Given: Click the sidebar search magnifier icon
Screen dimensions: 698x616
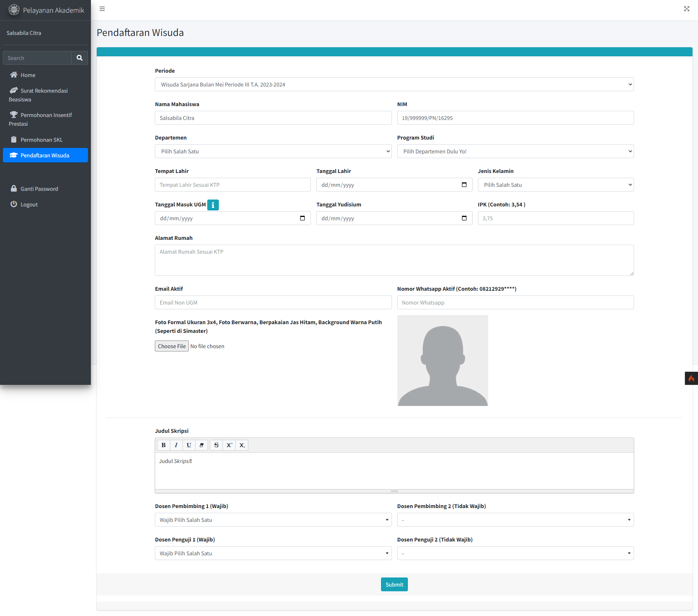Looking at the screenshot, I should coord(80,58).
